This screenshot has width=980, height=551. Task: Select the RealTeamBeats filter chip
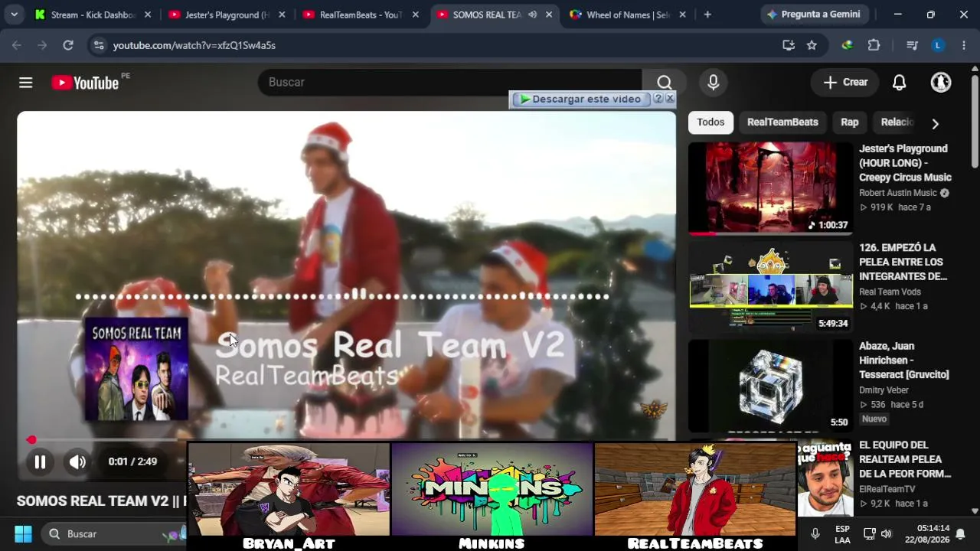(x=782, y=122)
